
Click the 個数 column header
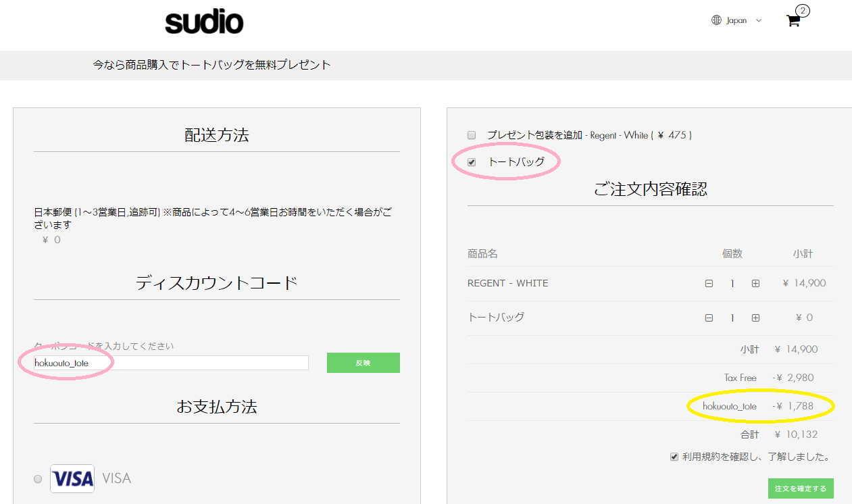coord(732,254)
